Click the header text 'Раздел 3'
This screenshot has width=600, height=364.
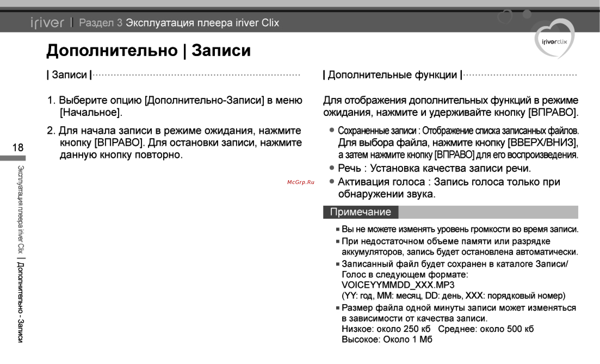[x=101, y=23]
